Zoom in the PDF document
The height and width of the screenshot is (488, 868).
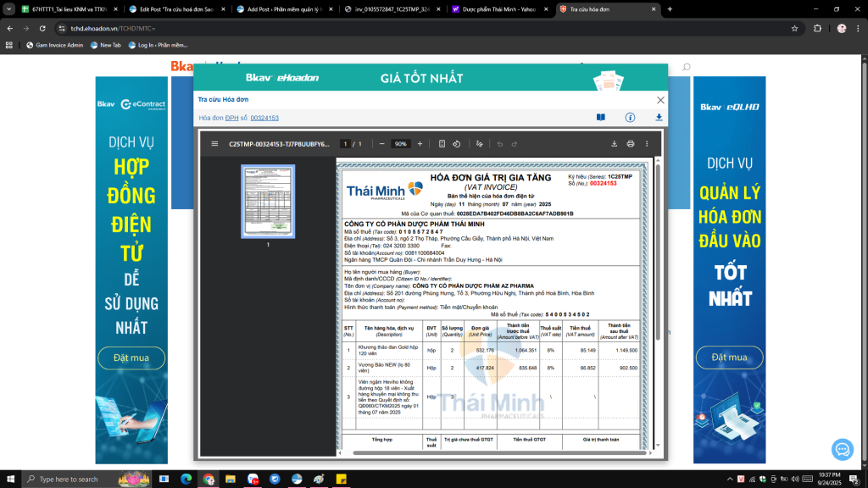419,144
